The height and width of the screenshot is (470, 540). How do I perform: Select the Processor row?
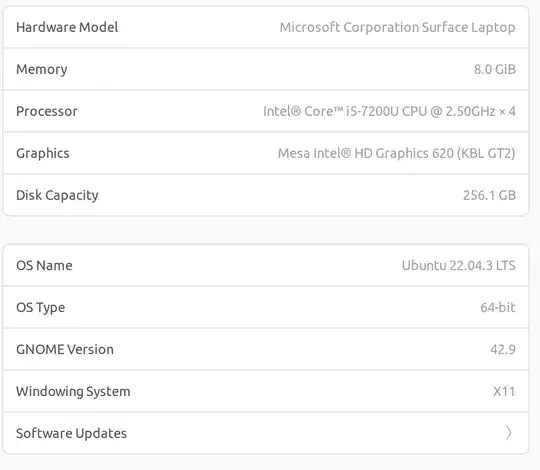click(266, 111)
